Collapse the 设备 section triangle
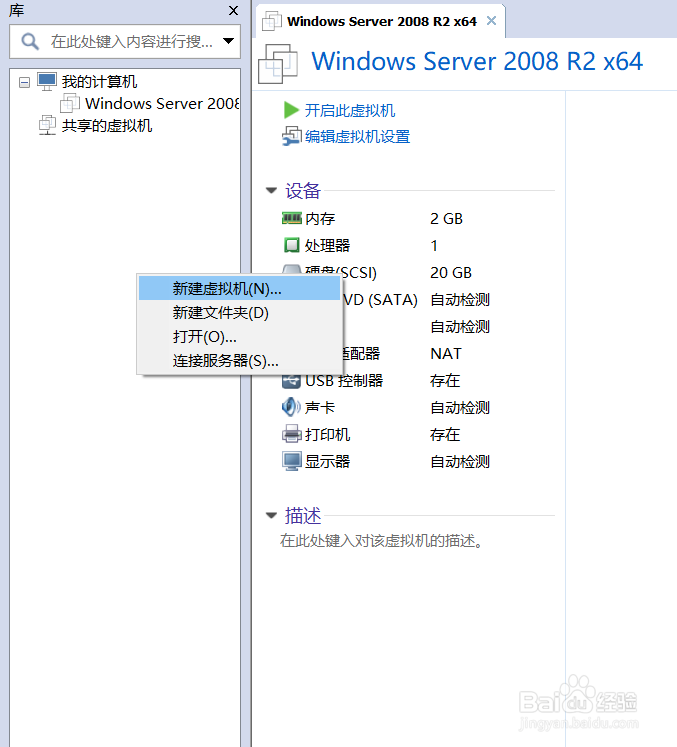This screenshot has height=747, width=677. 271,191
